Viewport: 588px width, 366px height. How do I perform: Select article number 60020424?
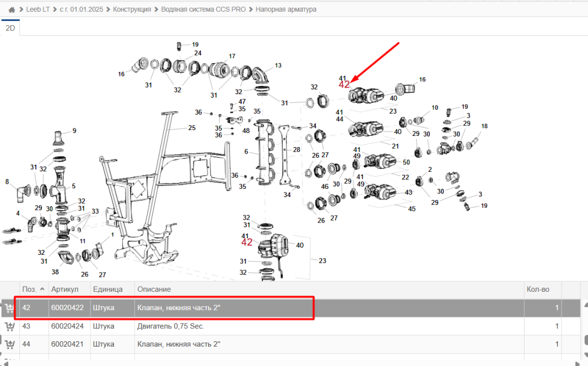coord(68,326)
